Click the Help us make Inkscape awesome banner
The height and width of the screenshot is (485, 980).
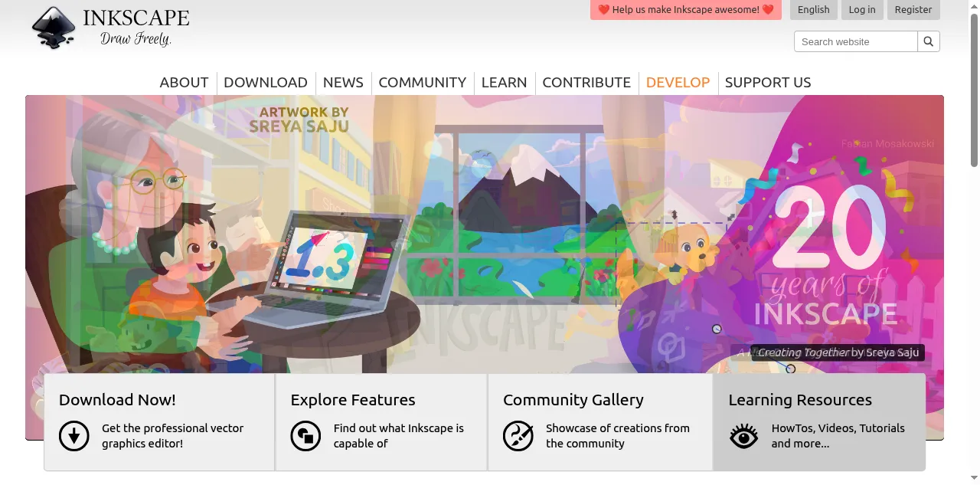[686, 10]
